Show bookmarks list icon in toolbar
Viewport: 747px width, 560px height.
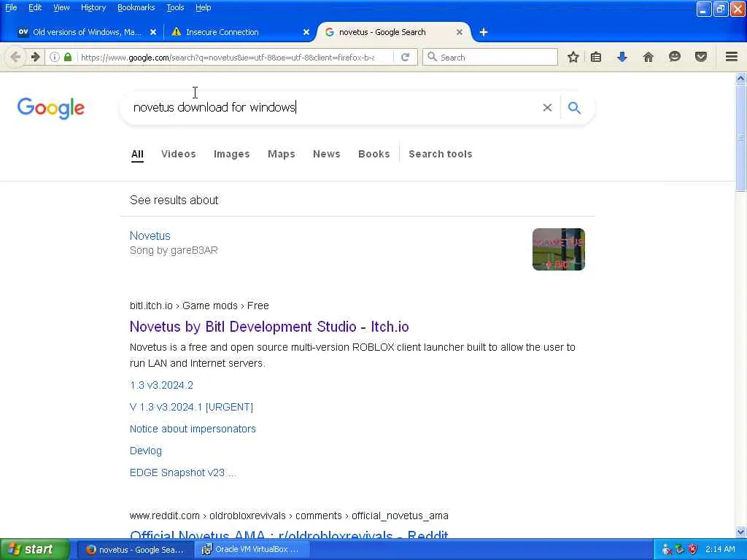[596, 57]
